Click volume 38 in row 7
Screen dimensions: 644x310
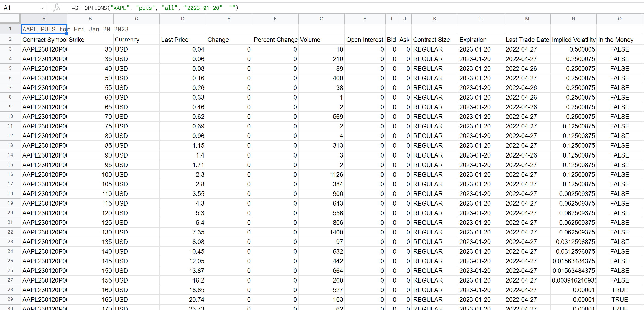(x=321, y=88)
